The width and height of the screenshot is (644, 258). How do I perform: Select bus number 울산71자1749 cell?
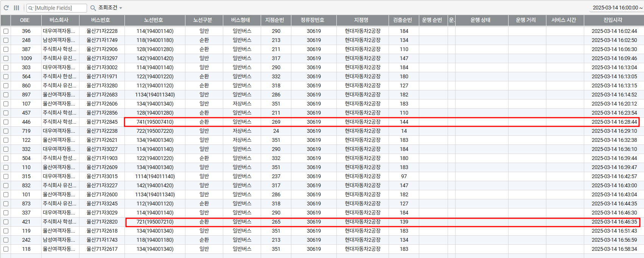click(x=102, y=40)
